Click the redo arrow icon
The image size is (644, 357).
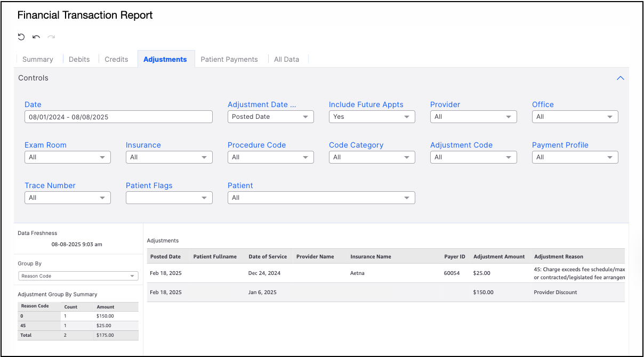coord(51,37)
